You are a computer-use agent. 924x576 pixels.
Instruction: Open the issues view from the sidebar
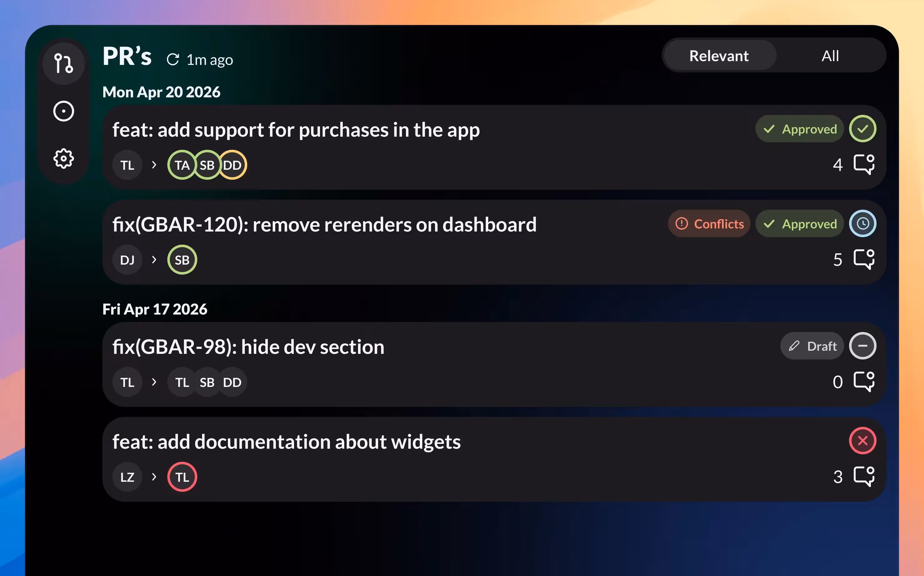tap(64, 111)
